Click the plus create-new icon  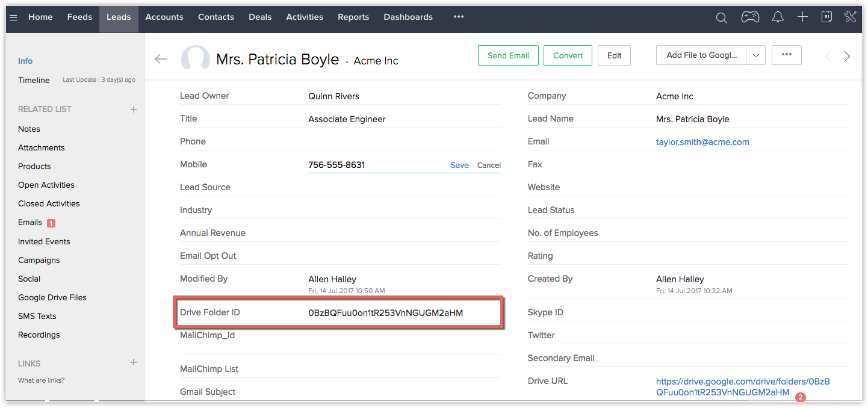click(x=802, y=17)
